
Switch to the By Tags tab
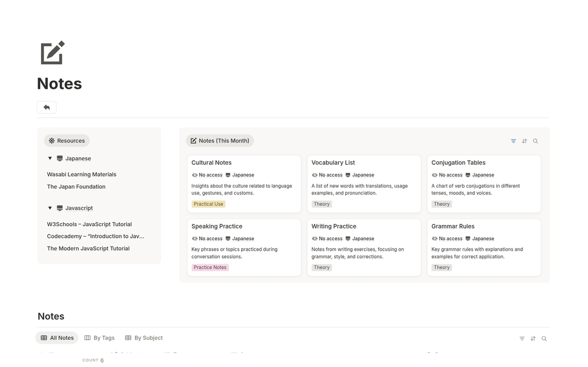(x=99, y=338)
